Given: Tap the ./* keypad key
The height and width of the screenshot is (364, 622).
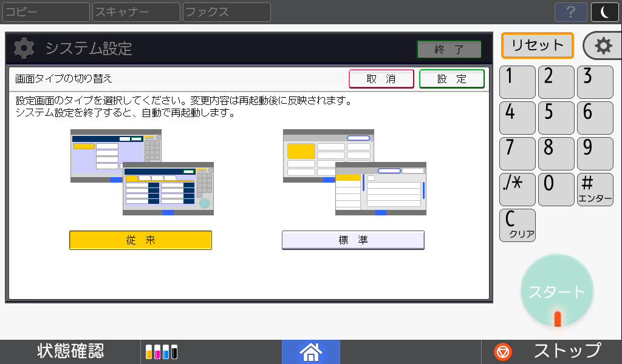Looking at the screenshot, I should (518, 189).
